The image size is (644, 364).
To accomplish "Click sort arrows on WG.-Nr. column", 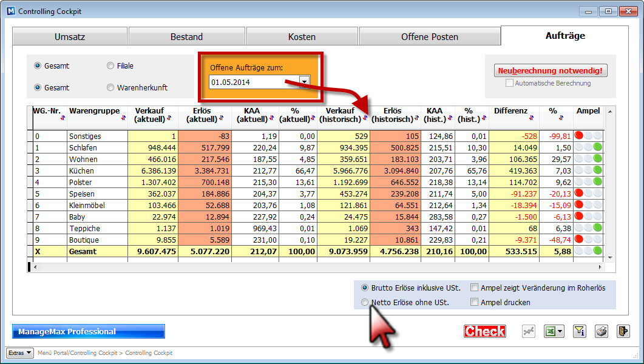I will click(63, 118).
